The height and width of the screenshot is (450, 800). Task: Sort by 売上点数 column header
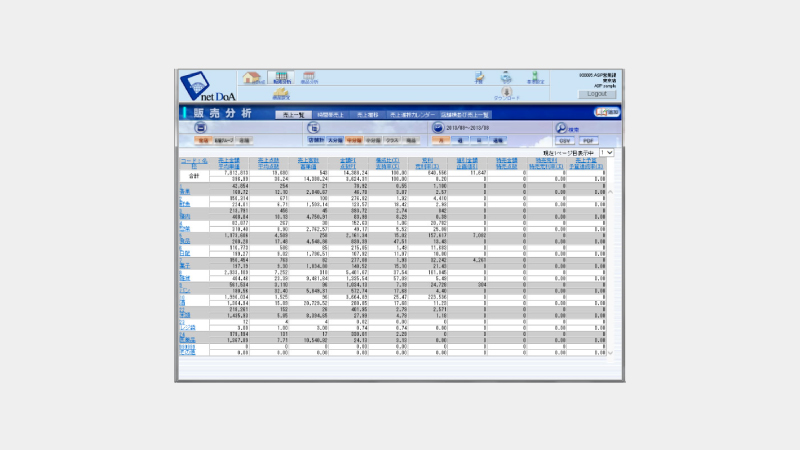[268, 161]
